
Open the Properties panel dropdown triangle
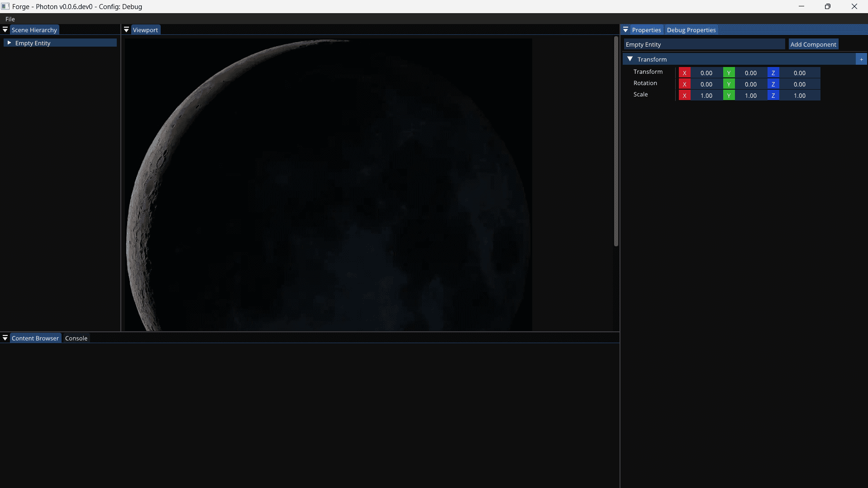point(625,30)
